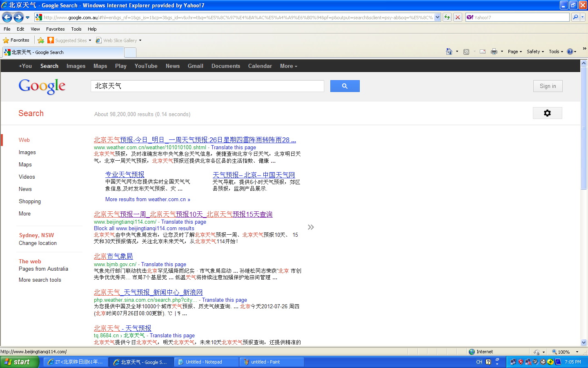Click inside the Google search text box
588x368 pixels.
click(x=207, y=86)
